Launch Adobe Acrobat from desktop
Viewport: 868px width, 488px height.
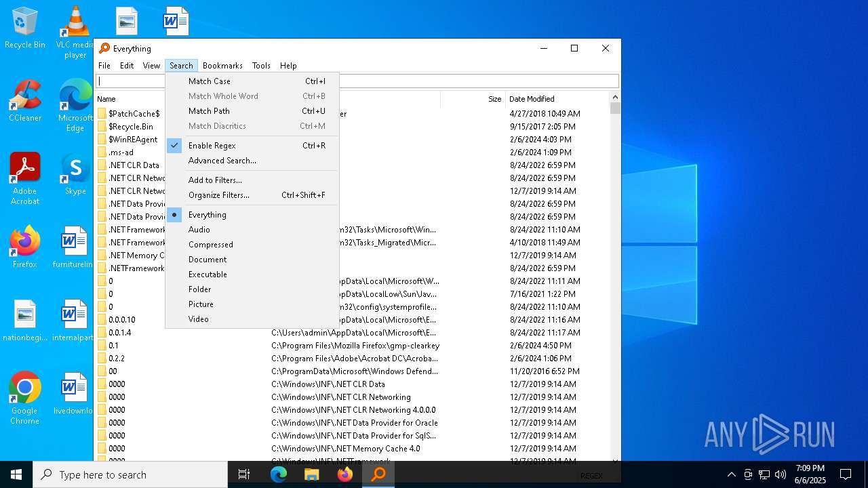click(25, 179)
